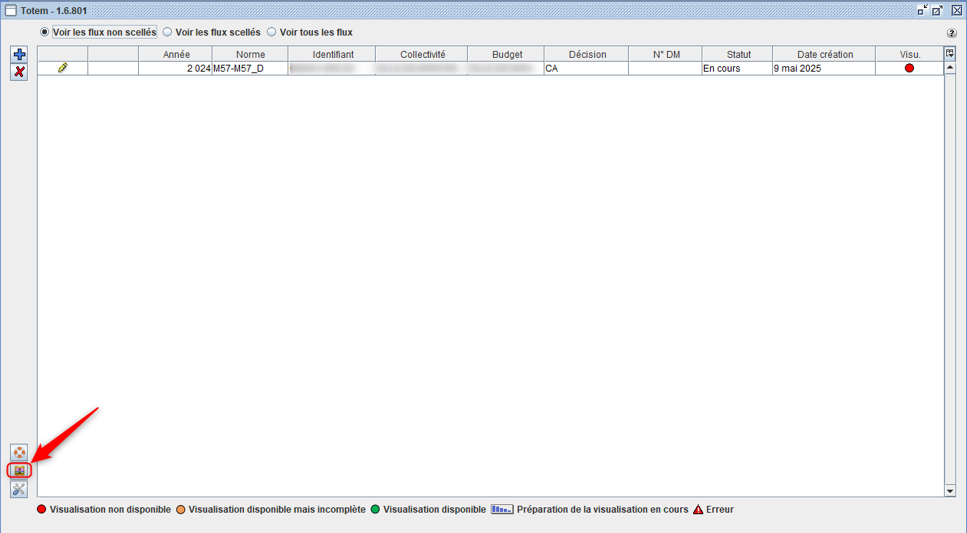Click the yellow pencil edit icon in row
The height and width of the screenshot is (533, 967).
point(63,68)
